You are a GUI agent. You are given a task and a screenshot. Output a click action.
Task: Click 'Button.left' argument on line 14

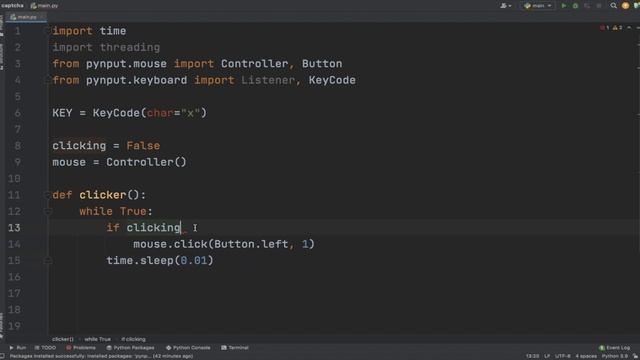251,244
